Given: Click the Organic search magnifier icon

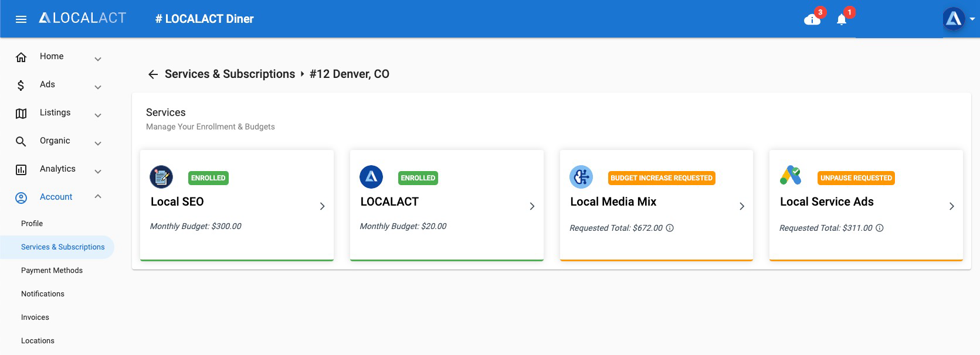Looking at the screenshot, I should click(21, 142).
